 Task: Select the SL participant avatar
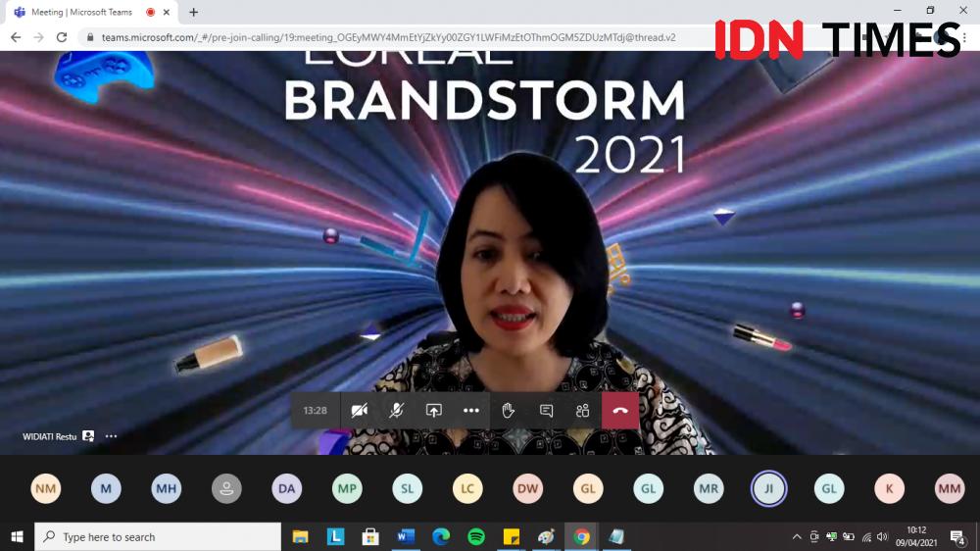(408, 488)
